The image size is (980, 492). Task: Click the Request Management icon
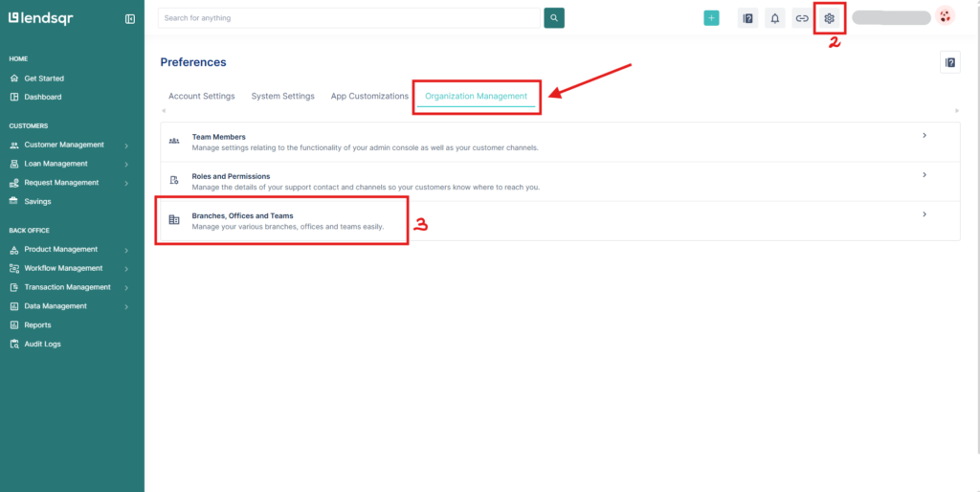click(13, 183)
